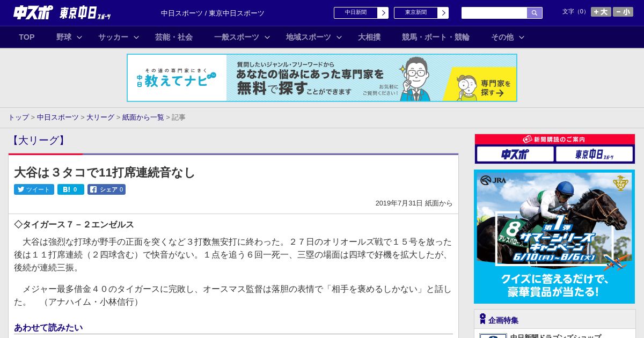Go to 大リーグ in breadcrumb
Image resolution: width=644 pixels, height=338 pixels.
click(100, 117)
